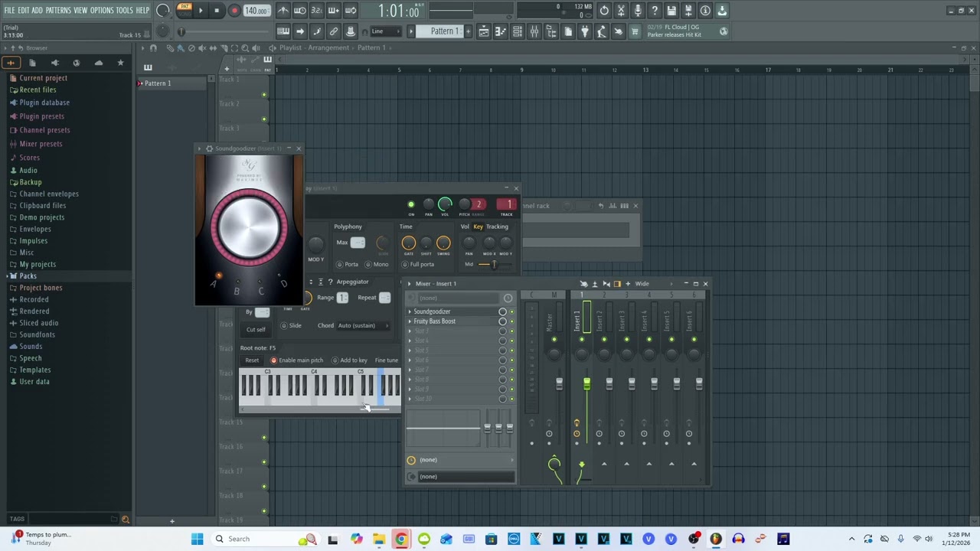
Task: Toggle wait for input before recording
Action: pyautogui.click(x=300, y=11)
